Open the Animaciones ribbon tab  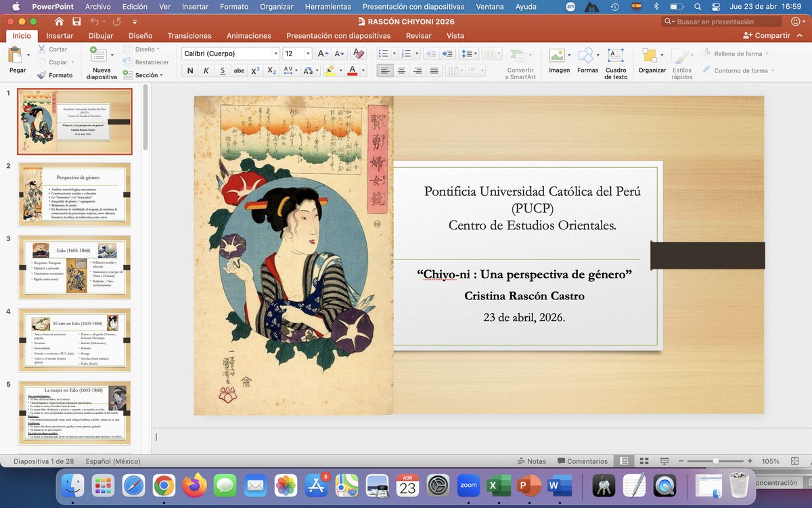tap(248, 36)
